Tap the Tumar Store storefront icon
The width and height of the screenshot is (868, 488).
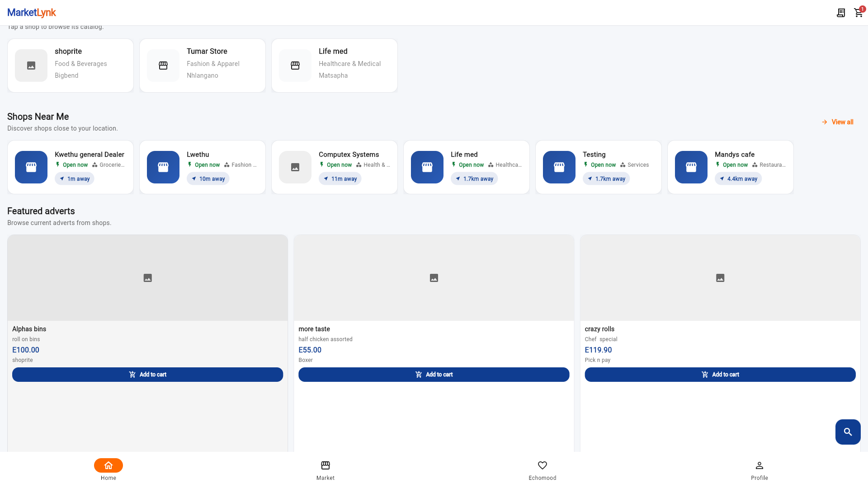[x=163, y=66]
